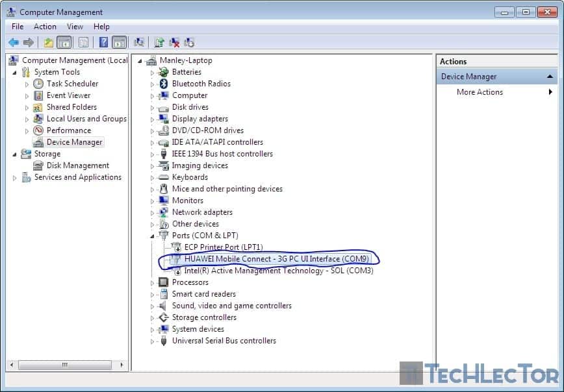Expand the Display adapters category
Screen dimensions: 564x392
point(152,119)
